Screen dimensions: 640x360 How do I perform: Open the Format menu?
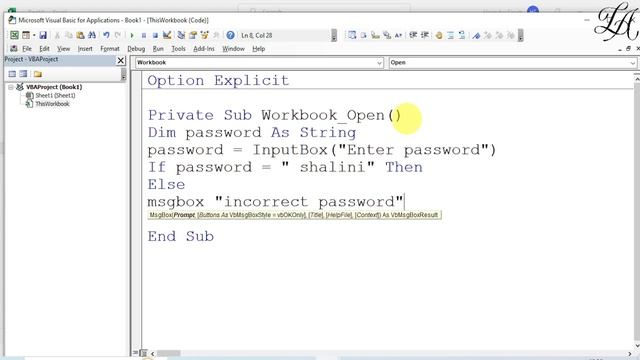click(110, 49)
